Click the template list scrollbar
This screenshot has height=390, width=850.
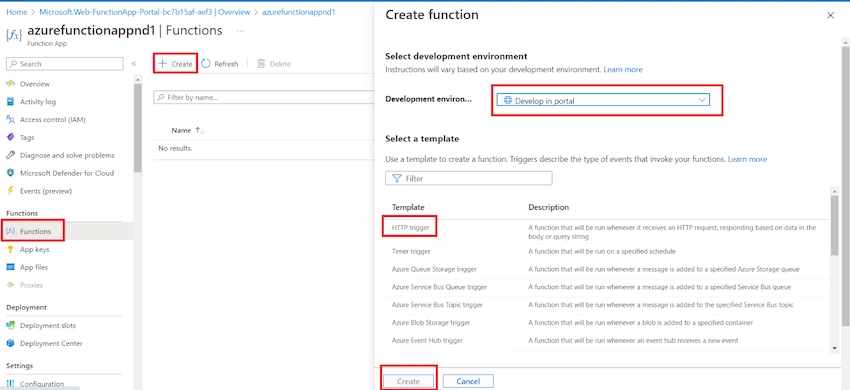pyautogui.click(x=834, y=225)
